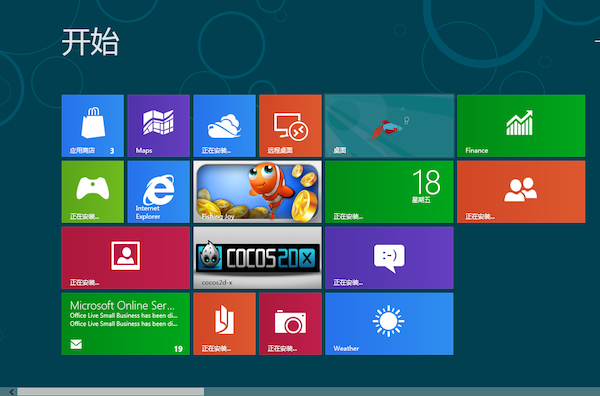Open the Fishing Joy game tile
Viewport: 600px width, 396px height.
258,192
